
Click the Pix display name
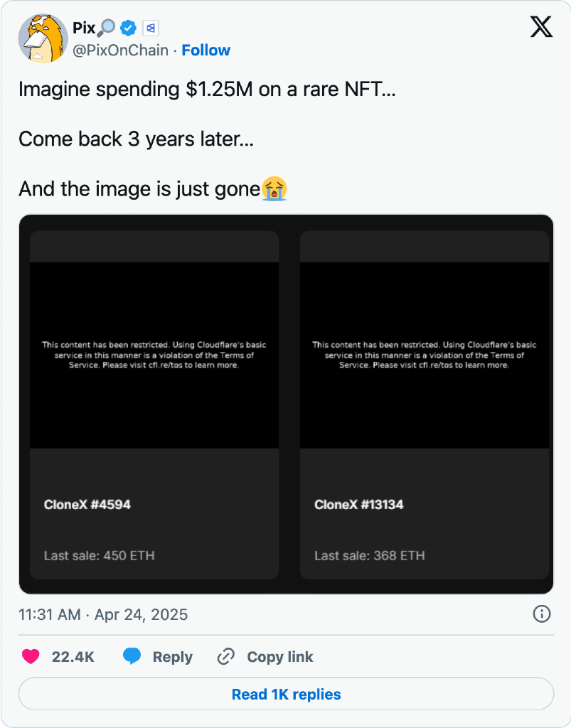click(84, 28)
